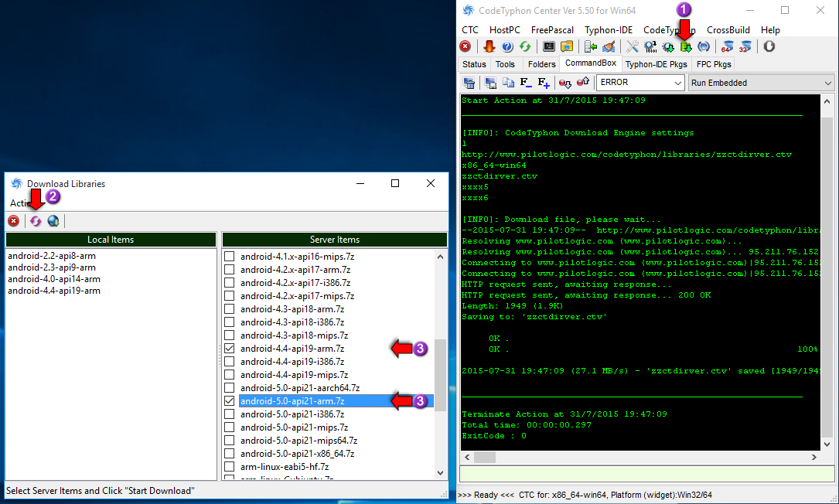The height and width of the screenshot is (504, 839).
Task: Click the red ball with up arrow icon
Action: point(583,82)
